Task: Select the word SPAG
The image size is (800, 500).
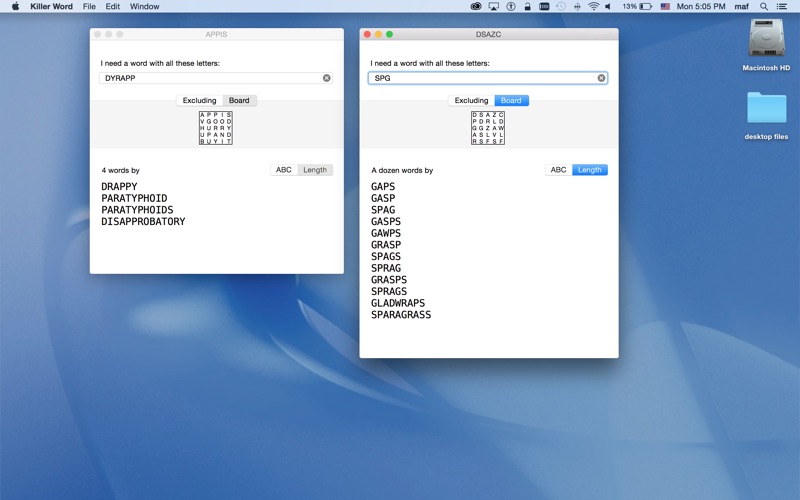Action: (x=383, y=210)
